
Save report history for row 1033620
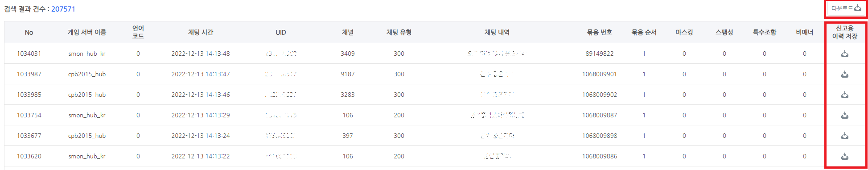click(844, 157)
